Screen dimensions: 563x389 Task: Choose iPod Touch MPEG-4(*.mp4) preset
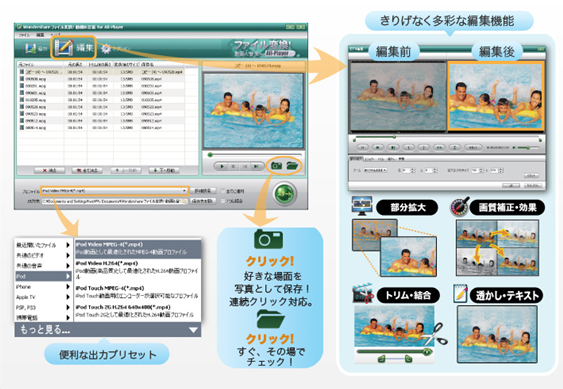click(x=138, y=292)
